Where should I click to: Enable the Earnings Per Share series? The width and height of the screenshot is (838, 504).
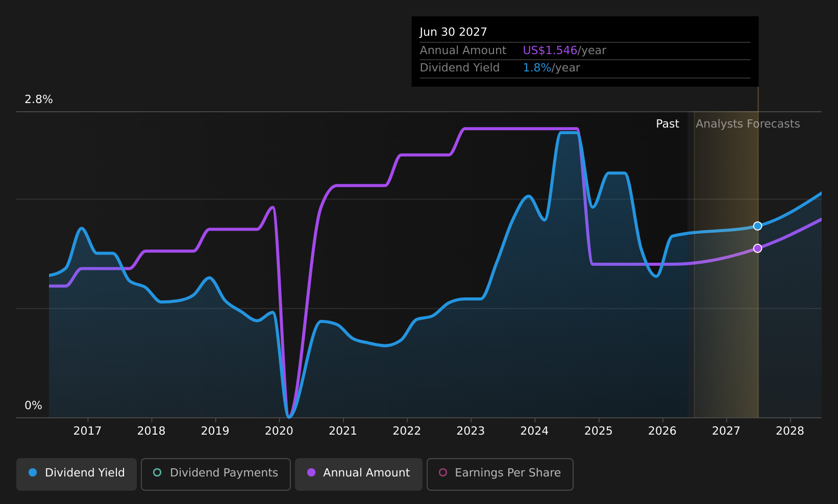pyautogui.click(x=500, y=474)
